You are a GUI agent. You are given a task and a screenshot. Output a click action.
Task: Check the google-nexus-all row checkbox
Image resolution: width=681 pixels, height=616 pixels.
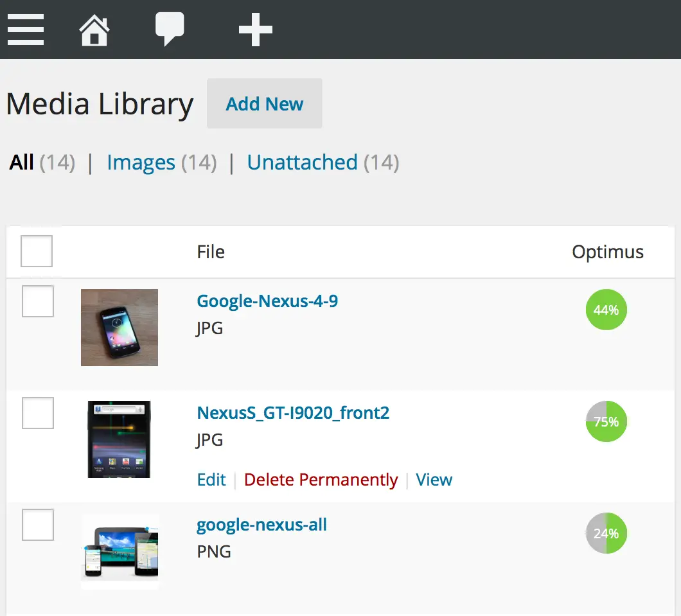tap(37, 525)
